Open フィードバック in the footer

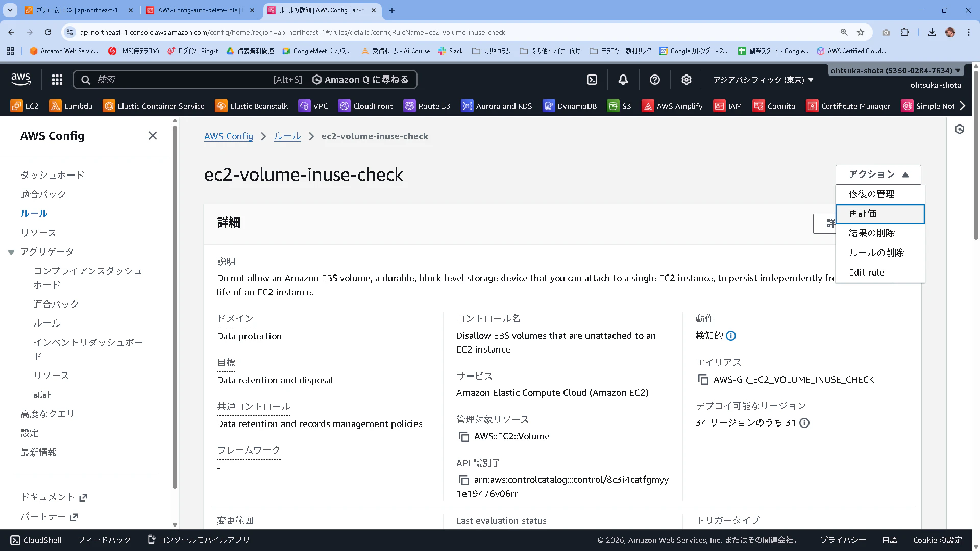pyautogui.click(x=104, y=540)
